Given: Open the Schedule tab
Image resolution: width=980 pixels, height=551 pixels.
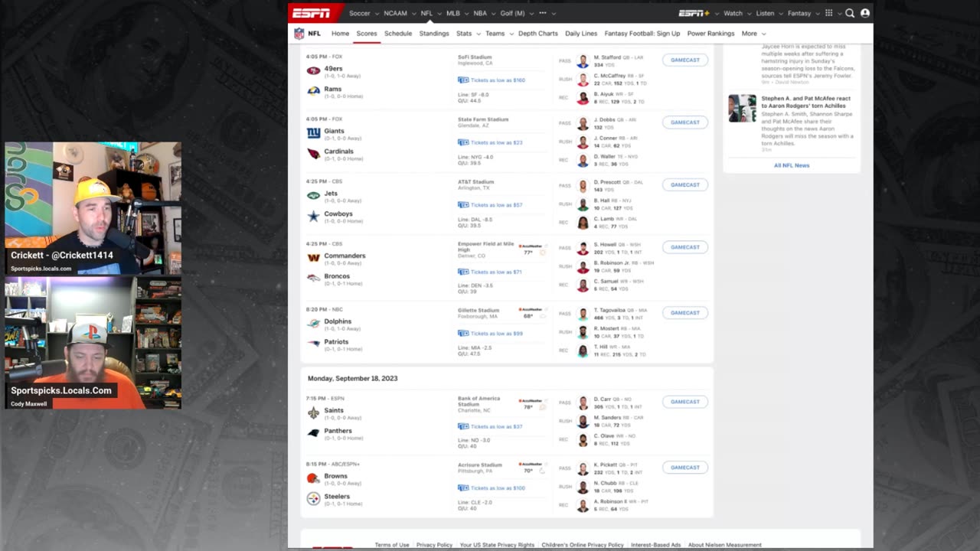Looking at the screenshot, I should (x=398, y=34).
